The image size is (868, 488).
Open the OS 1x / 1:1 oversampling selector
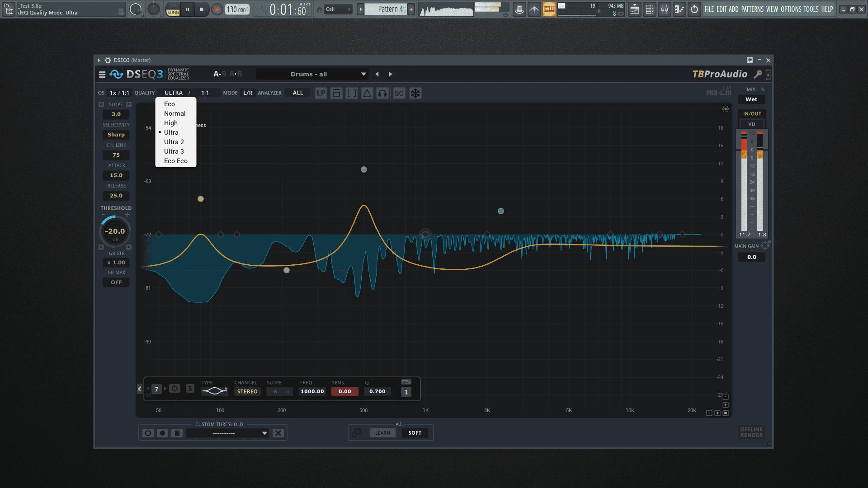tap(119, 93)
